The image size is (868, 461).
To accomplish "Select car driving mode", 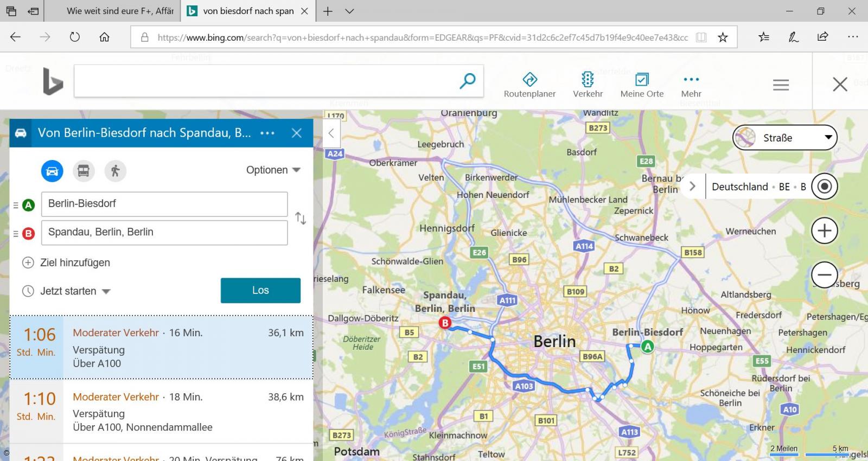I will [52, 171].
